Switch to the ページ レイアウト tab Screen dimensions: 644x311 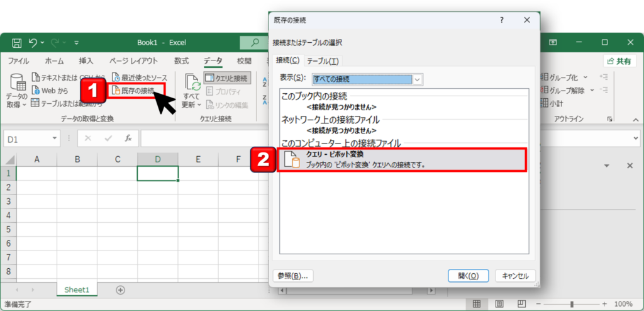tap(133, 61)
